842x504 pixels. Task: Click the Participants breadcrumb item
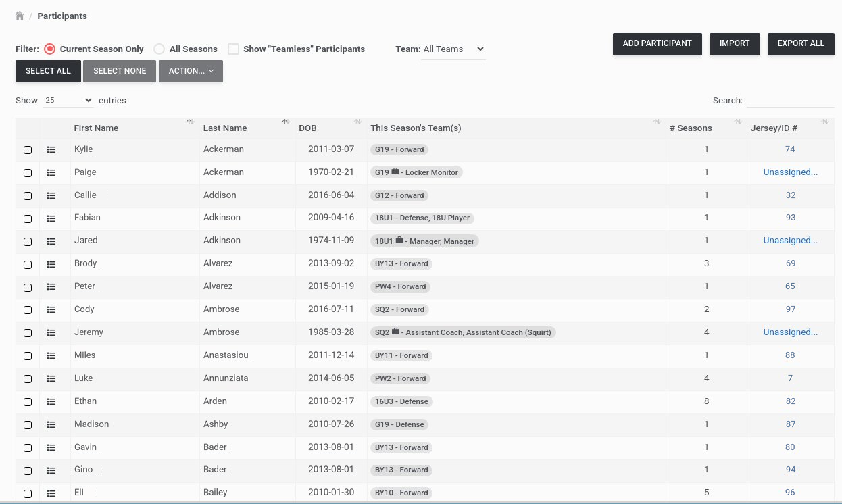[62, 16]
